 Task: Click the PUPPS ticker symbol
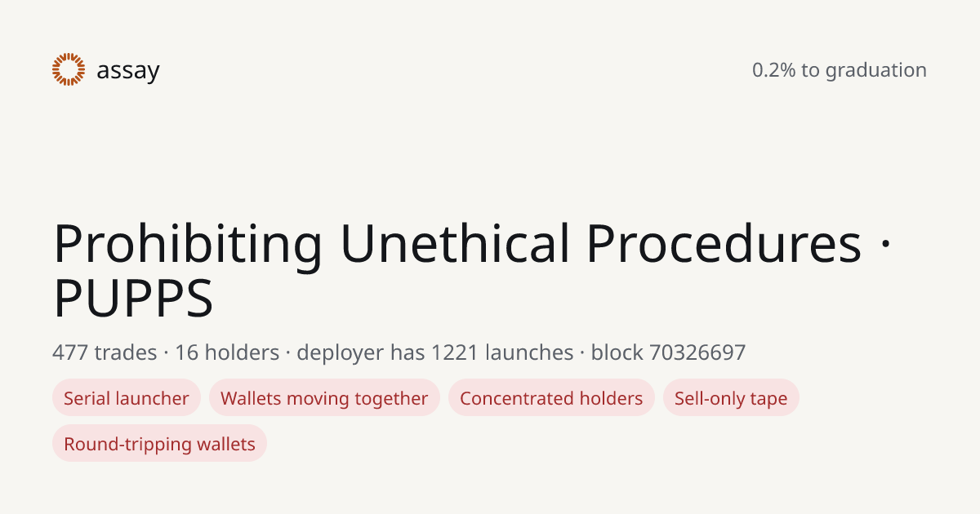pyautogui.click(x=133, y=299)
